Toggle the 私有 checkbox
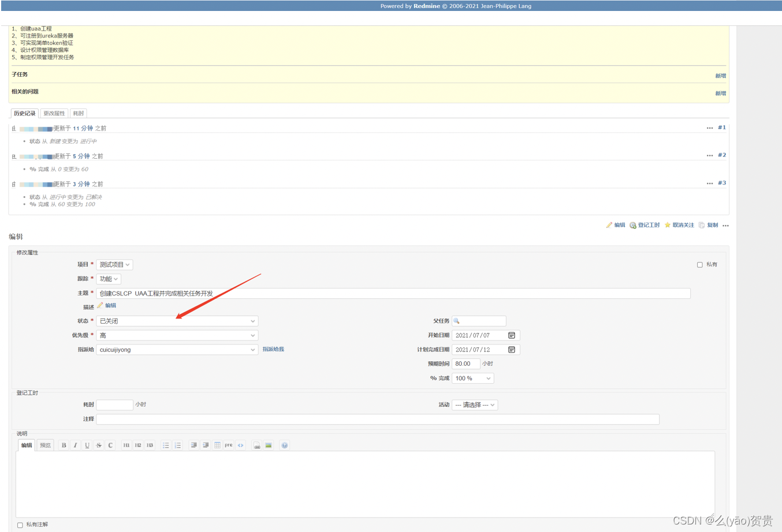 699,265
